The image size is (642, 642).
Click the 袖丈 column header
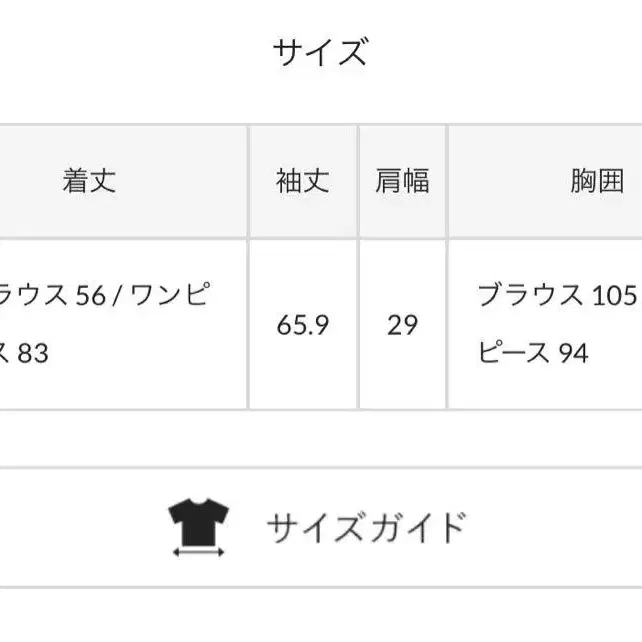tap(303, 181)
